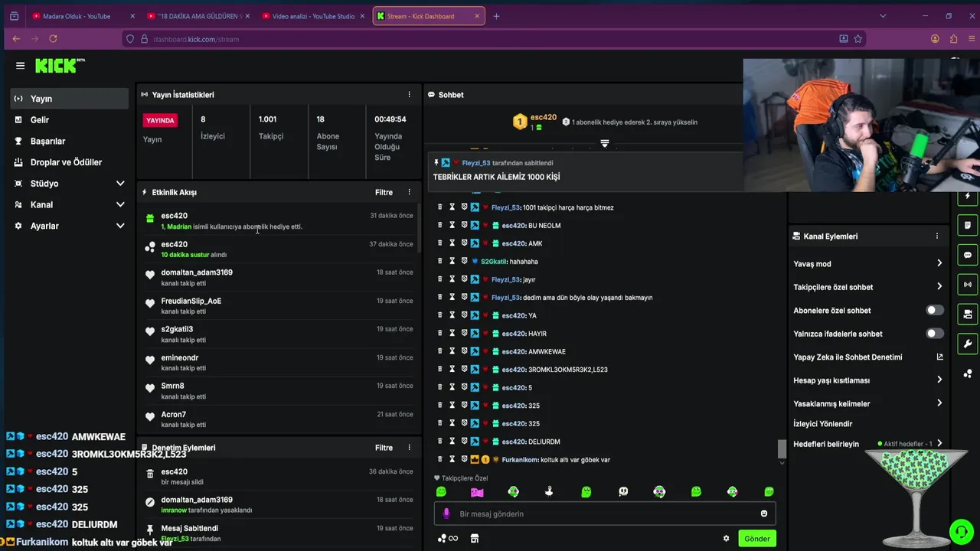Click the pinned message TEBRİKLER ARTIK AİLEMİZ
Image resolution: width=980 pixels, height=551 pixels.
(x=496, y=177)
